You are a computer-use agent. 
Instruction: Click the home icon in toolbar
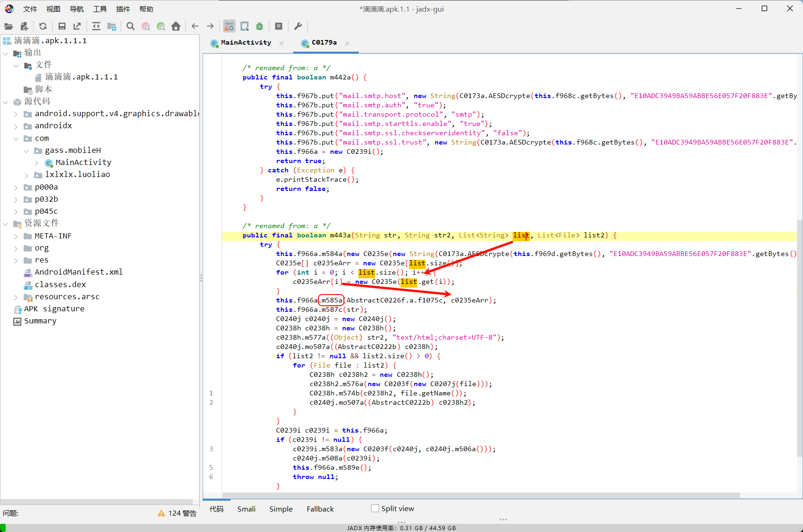tap(176, 26)
